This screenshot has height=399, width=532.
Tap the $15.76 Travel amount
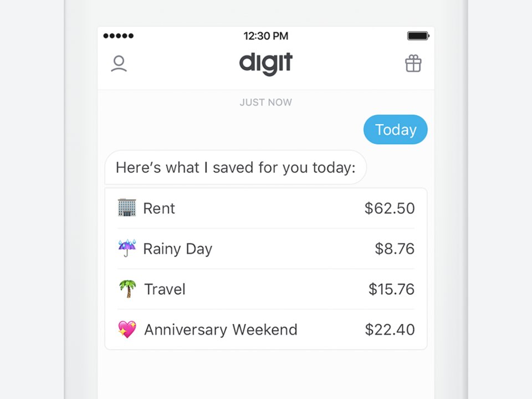391,289
